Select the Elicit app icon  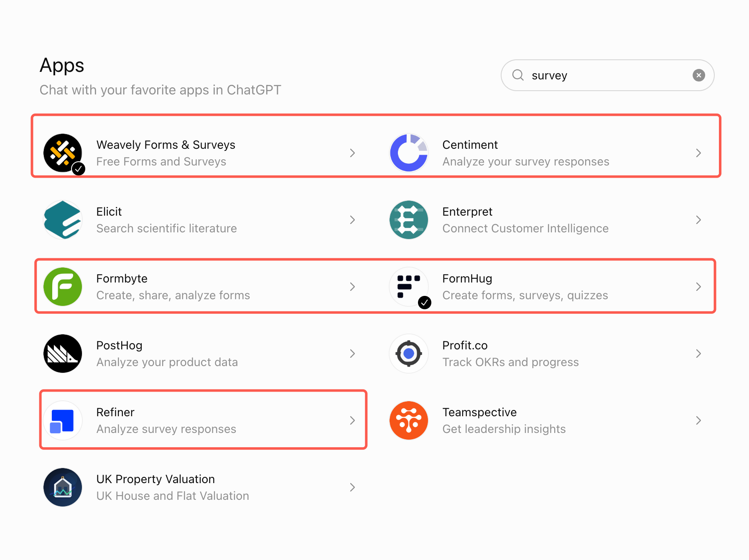pos(63,220)
